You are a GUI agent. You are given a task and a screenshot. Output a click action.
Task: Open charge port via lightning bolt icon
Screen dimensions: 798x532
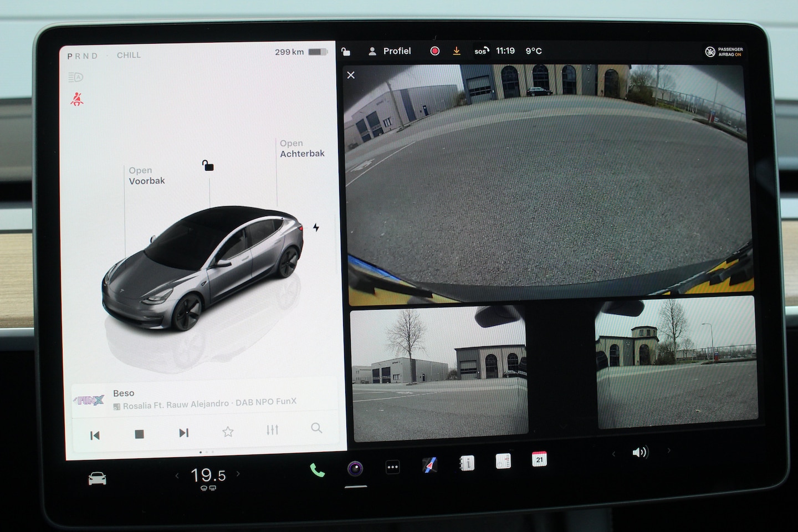coord(316,228)
